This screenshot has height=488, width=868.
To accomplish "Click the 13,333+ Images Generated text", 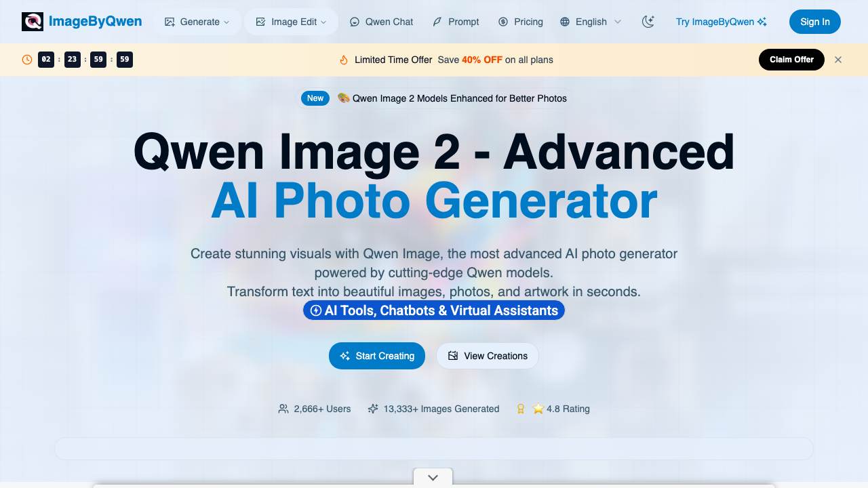I will 441,409.
